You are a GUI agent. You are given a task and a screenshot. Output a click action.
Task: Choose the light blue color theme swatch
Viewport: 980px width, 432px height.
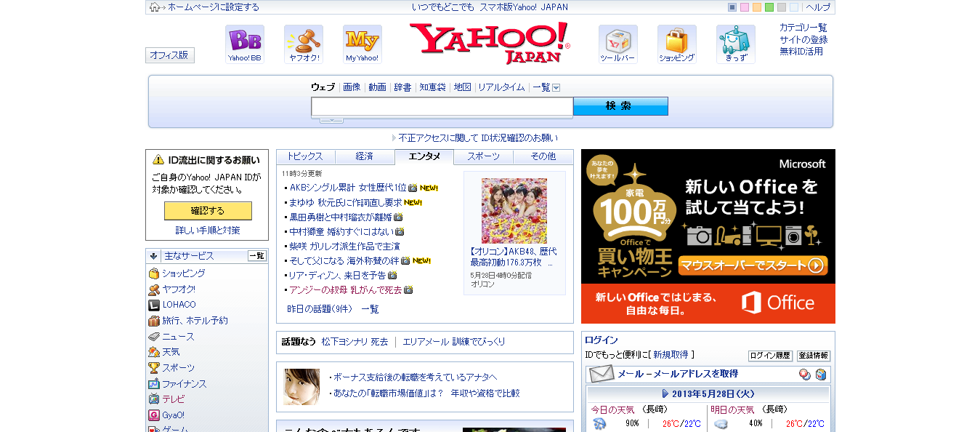794,7
